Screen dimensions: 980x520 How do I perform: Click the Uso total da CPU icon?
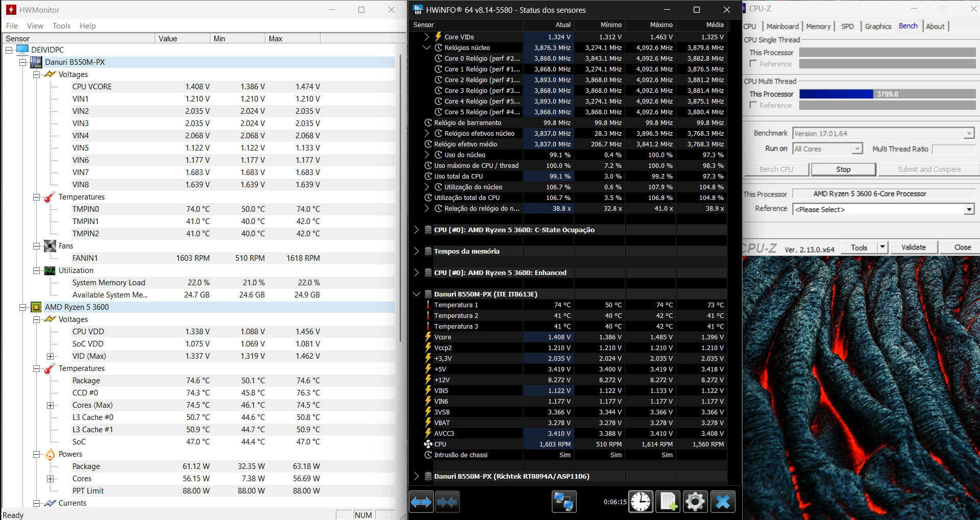coord(428,176)
